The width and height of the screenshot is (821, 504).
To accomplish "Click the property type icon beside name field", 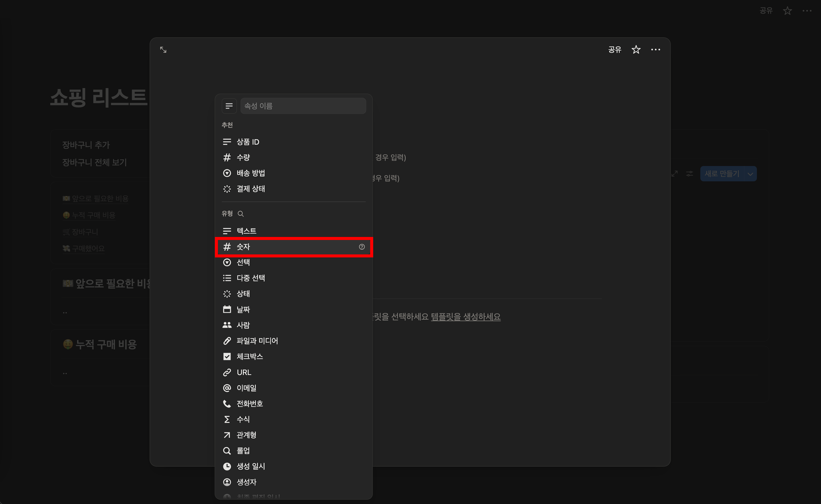I will point(229,106).
